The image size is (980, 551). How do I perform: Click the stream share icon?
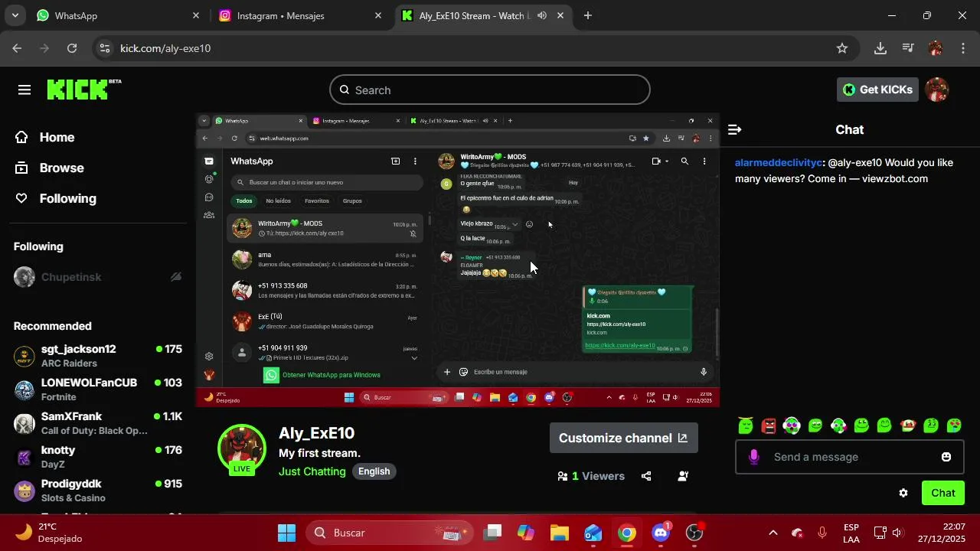point(646,476)
